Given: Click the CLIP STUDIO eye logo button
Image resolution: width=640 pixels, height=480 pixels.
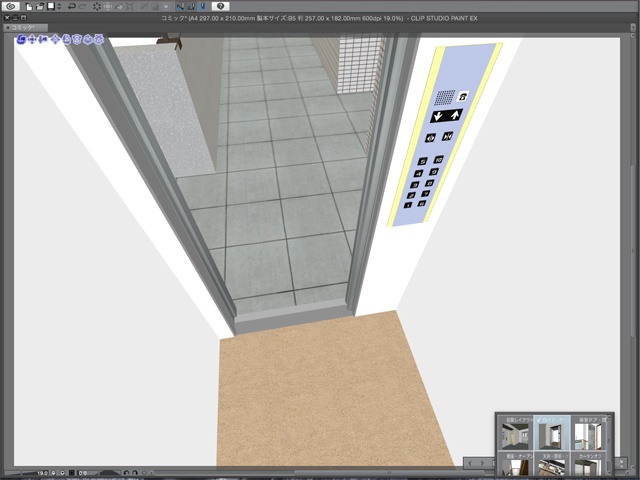Looking at the screenshot, I should pyautogui.click(x=11, y=6).
